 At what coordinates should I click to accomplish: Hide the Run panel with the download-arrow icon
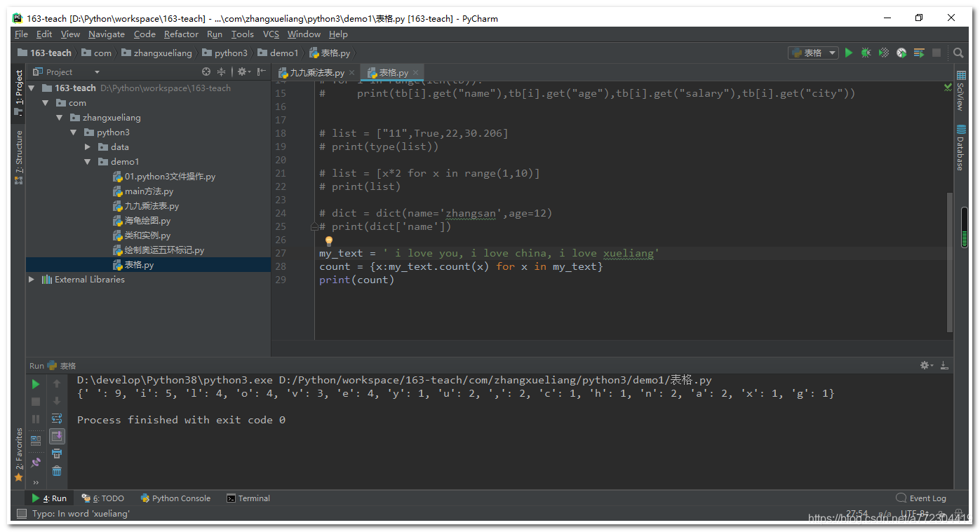point(945,365)
